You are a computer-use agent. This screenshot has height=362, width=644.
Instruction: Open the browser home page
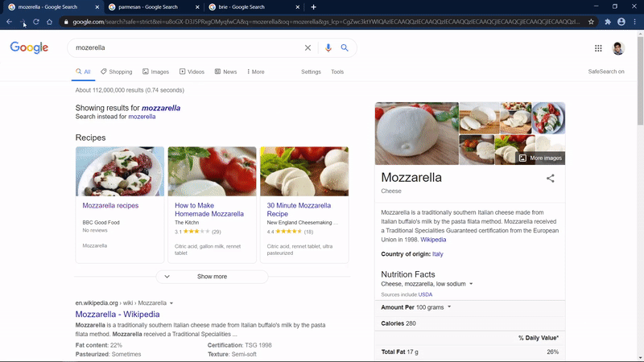point(49,22)
